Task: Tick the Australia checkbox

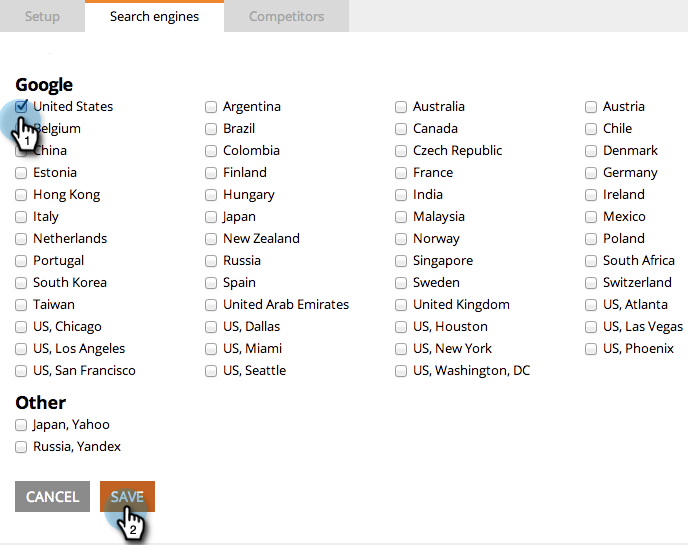Action: coord(401,107)
